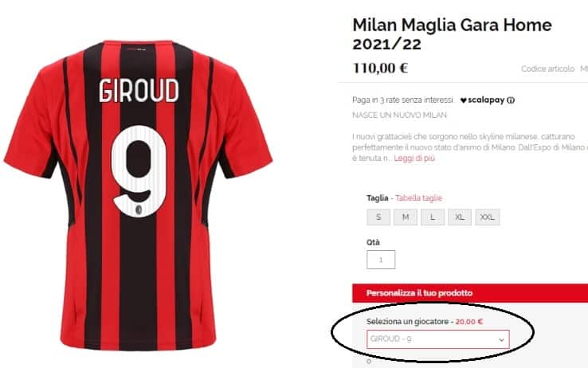Click the player dropdown chevron arrow

click(501, 340)
